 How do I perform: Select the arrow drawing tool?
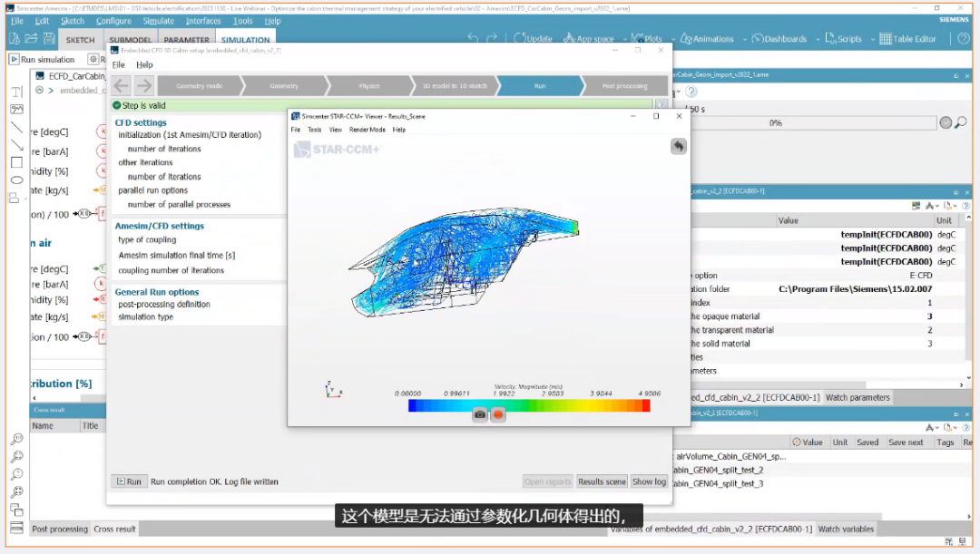click(17, 145)
